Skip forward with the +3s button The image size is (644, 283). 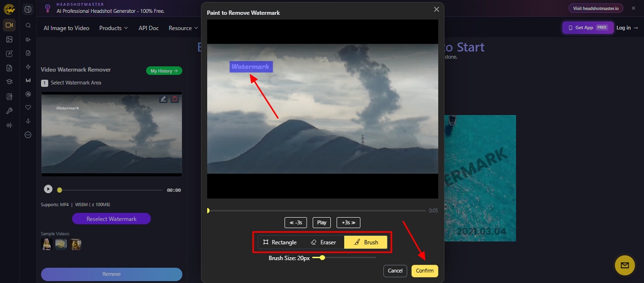pyautogui.click(x=348, y=223)
